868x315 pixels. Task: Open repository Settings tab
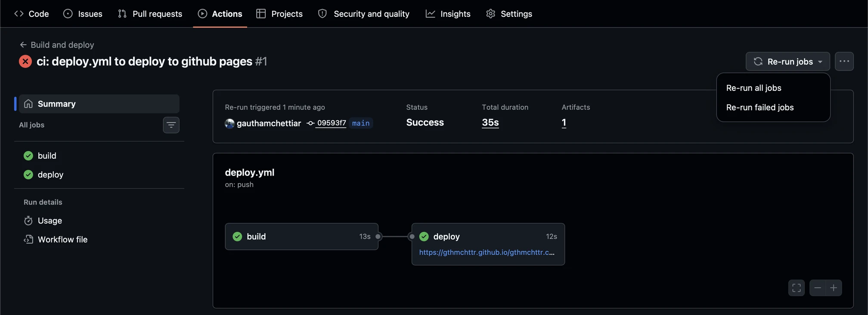(509, 14)
